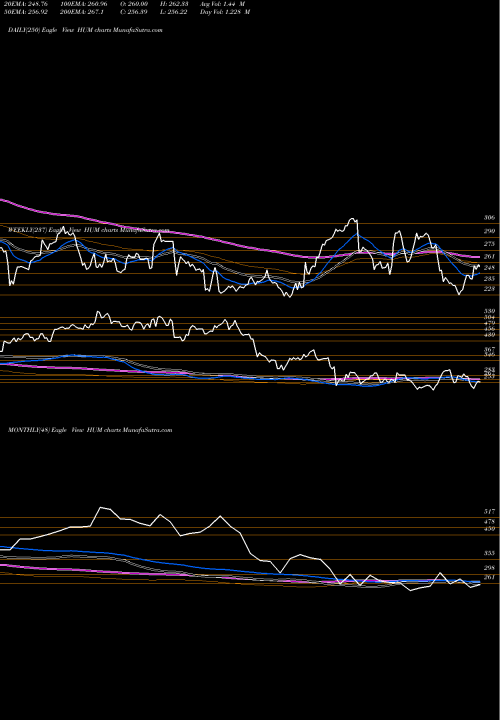Click the 367 price label on weekly chart
Image resolution: width=500 pixels, height=720 pixels.
tap(489, 349)
